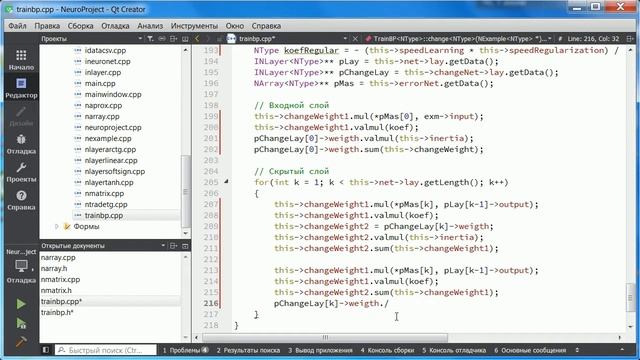
Task: Split the editor view
Action: pyautogui.click(x=630, y=39)
